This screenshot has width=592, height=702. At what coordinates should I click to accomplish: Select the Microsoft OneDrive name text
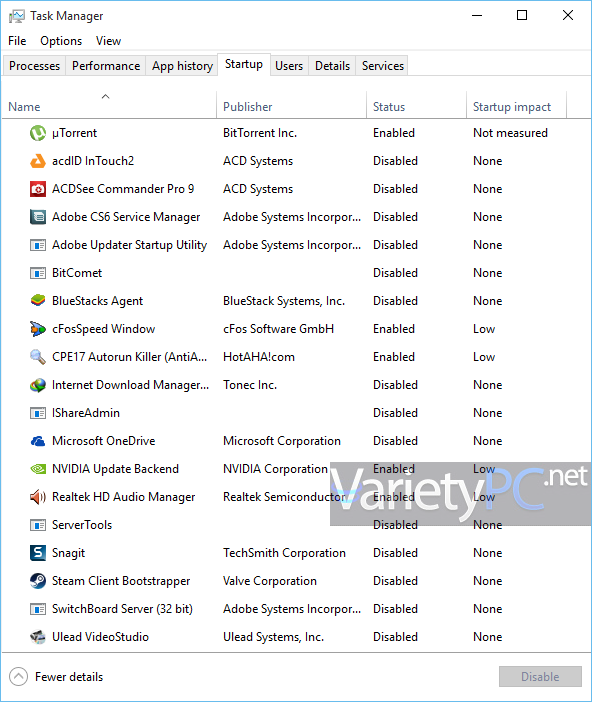tap(103, 441)
